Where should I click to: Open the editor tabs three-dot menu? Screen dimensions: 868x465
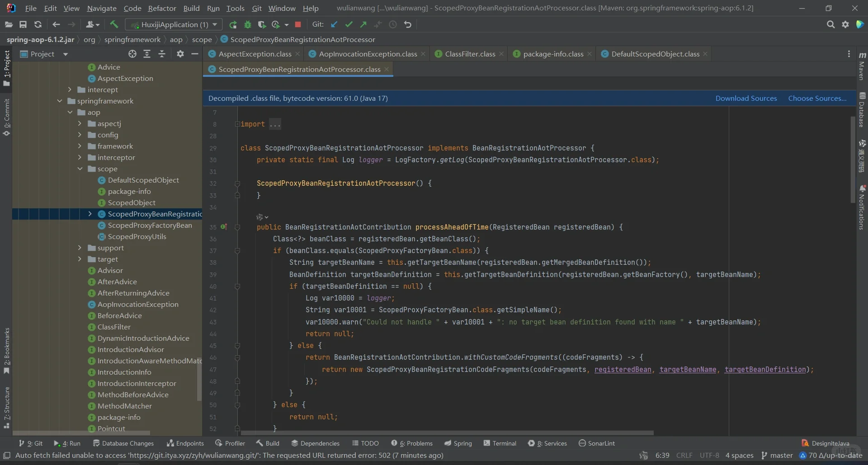[849, 54]
